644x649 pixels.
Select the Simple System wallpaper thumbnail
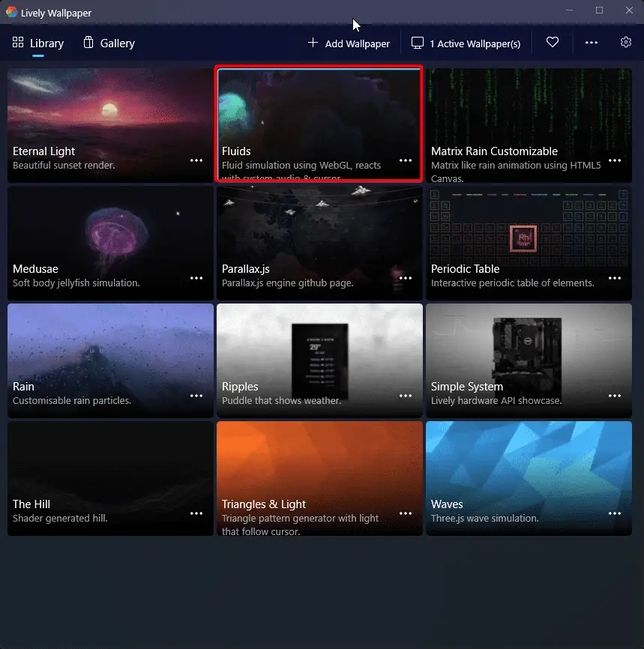529,360
